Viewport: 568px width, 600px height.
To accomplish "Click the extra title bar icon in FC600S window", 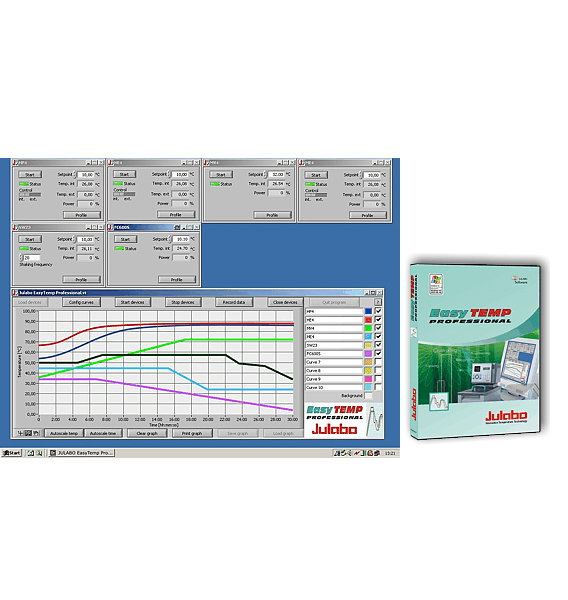I will coord(177,227).
